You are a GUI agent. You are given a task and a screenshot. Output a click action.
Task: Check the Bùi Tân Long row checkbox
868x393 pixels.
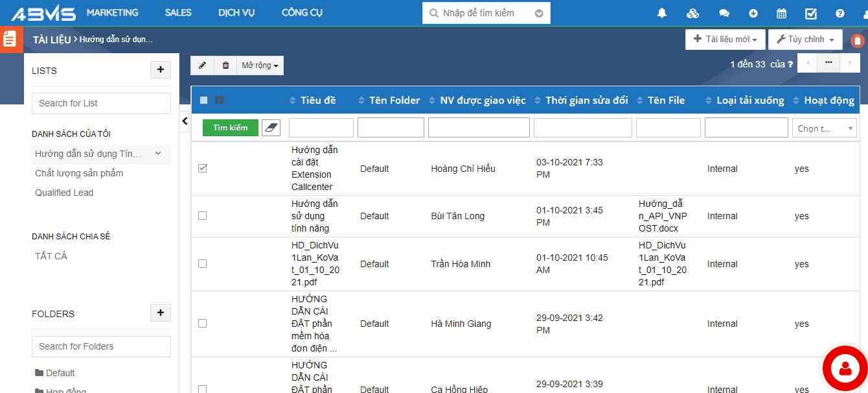tap(203, 216)
